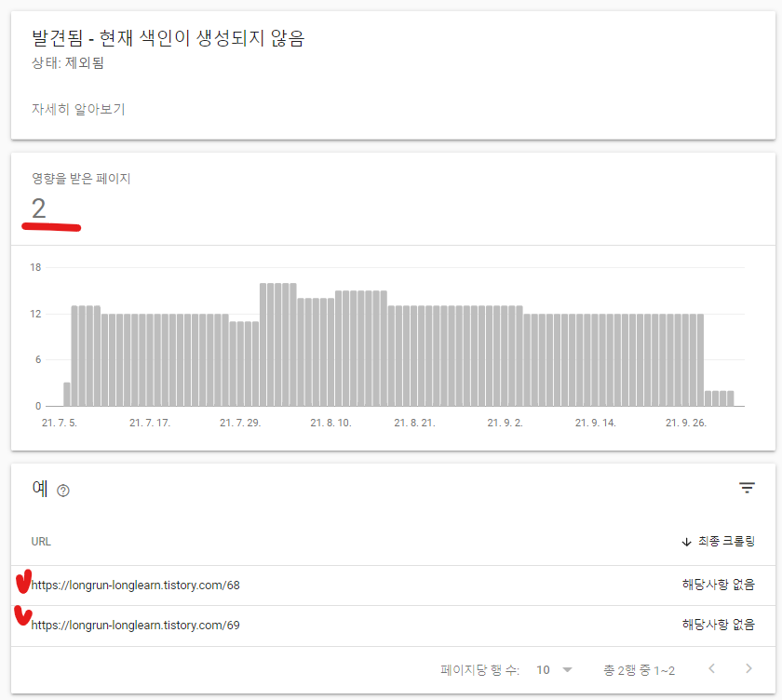Click 해당사항 없음 in the /69 row
Image resolution: width=782 pixels, height=700 pixels.
click(x=718, y=625)
